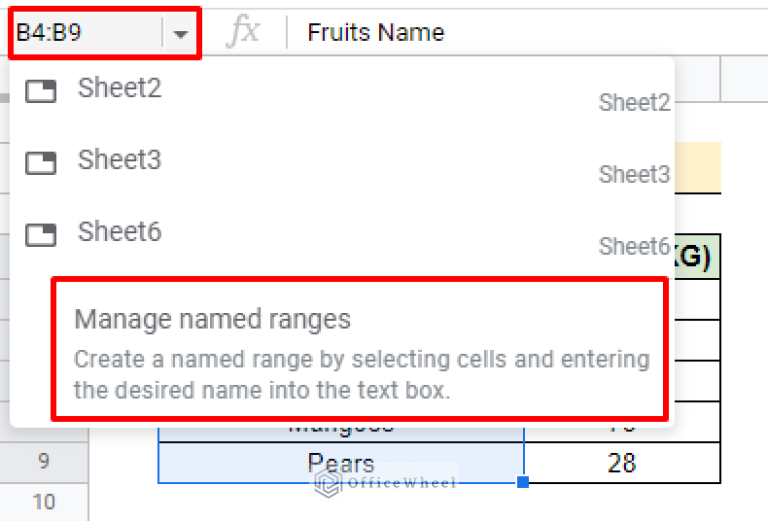Click the blue fill handle square
The width and height of the screenshot is (768, 521).
tap(522, 482)
